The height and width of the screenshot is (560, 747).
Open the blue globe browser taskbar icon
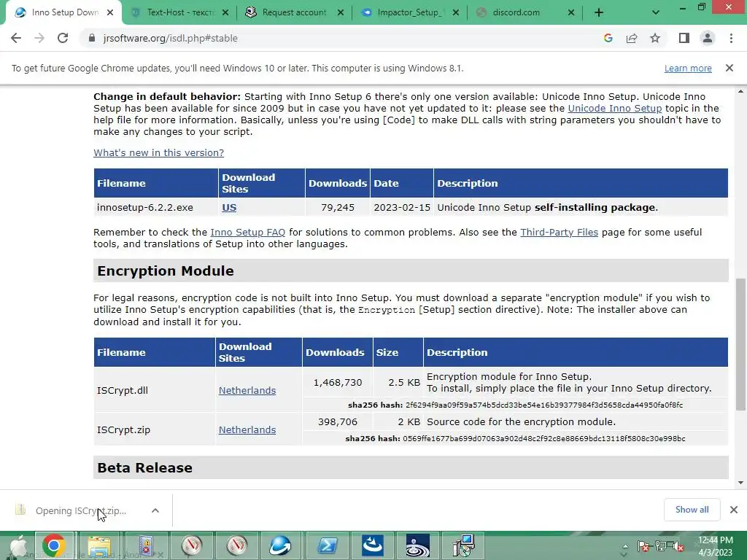click(x=280, y=545)
